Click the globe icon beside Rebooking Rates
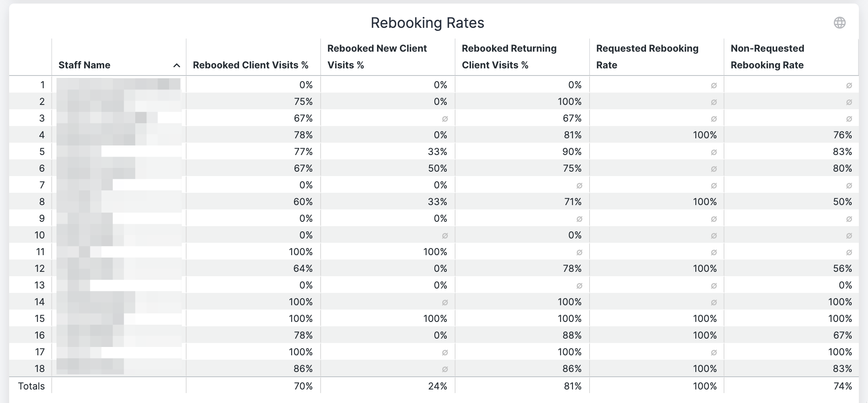This screenshot has height=403, width=868. [839, 23]
